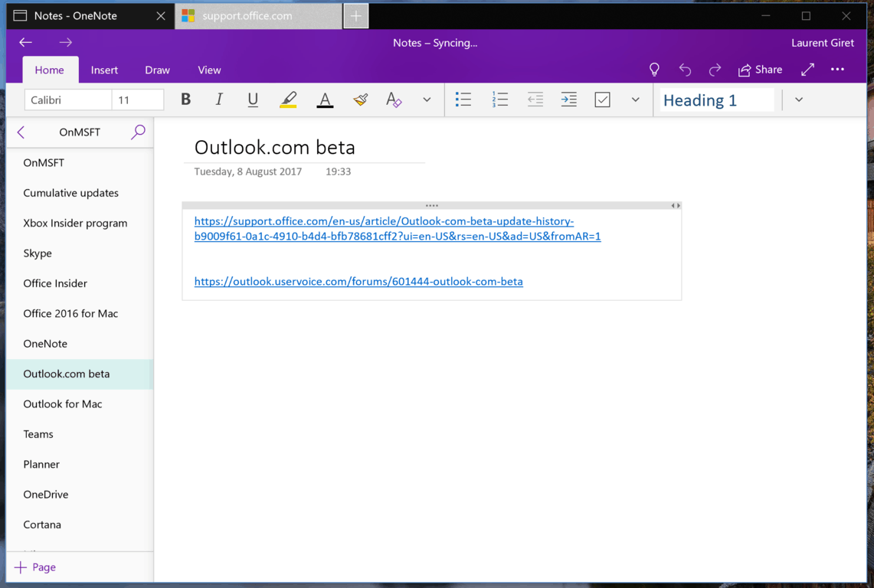
Task: Click the Laurent Giret account name
Action: click(822, 43)
